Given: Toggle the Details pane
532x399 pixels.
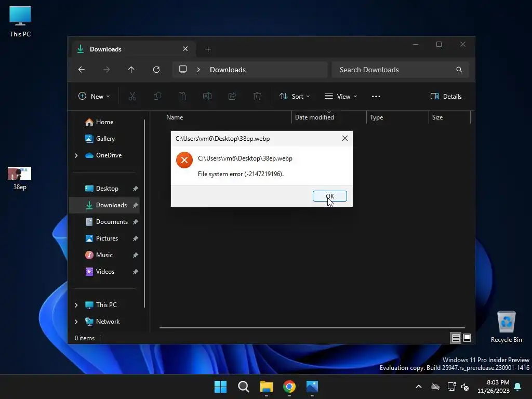Looking at the screenshot, I should click(446, 96).
